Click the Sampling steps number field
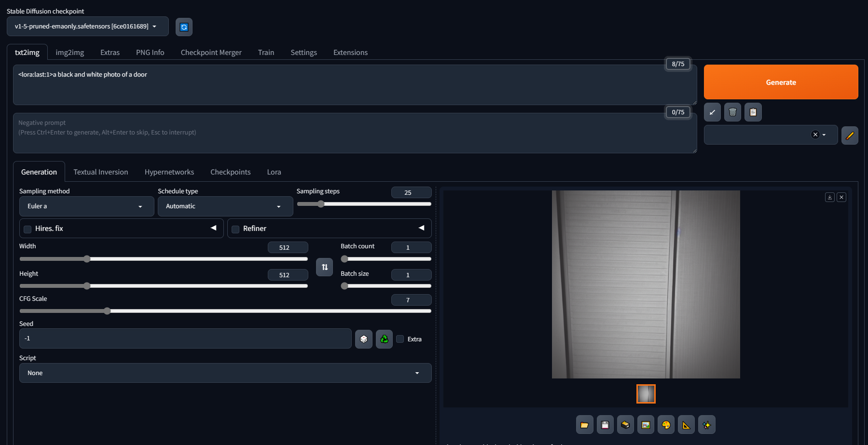The image size is (868, 445). point(411,192)
